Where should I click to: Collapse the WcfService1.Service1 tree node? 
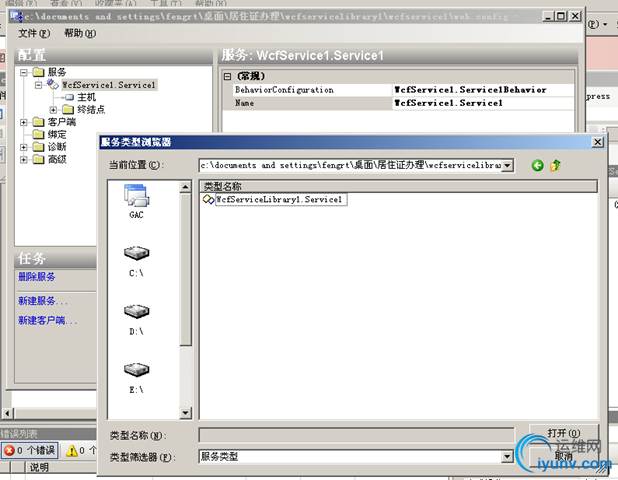pyautogui.click(x=39, y=85)
